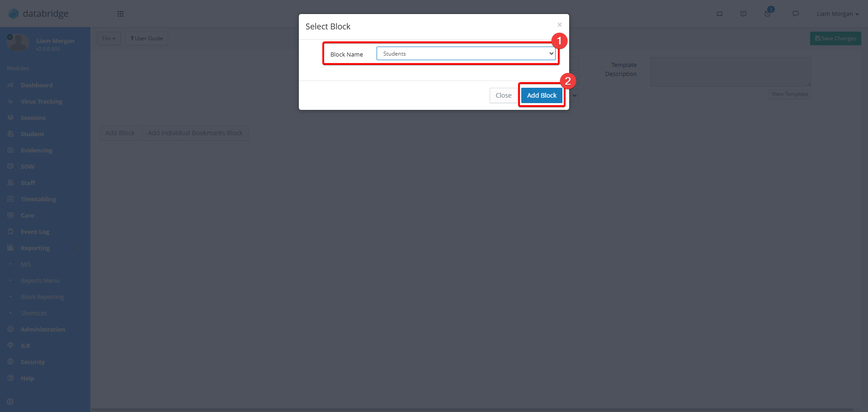Open the Dashboard module
This screenshot has height=412, width=868.
pyautogui.click(x=37, y=85)
